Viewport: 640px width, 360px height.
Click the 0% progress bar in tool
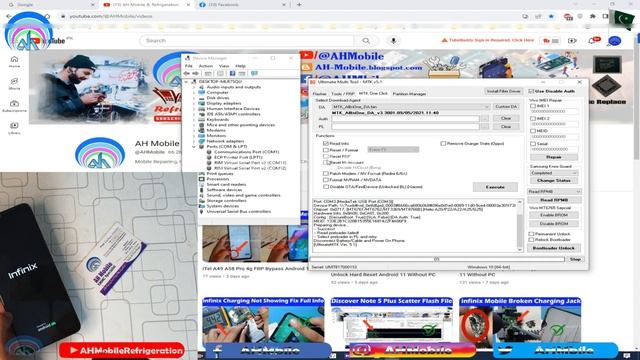437,259
